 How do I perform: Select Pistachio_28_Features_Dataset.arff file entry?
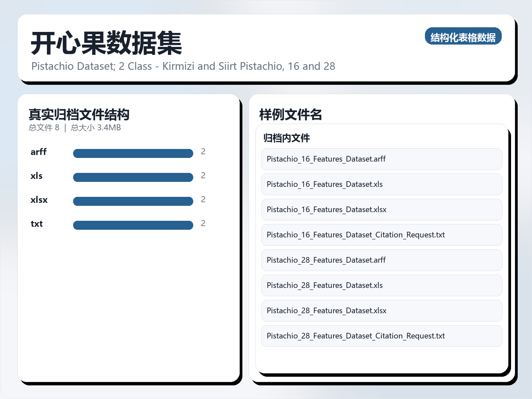pos(381,260)
